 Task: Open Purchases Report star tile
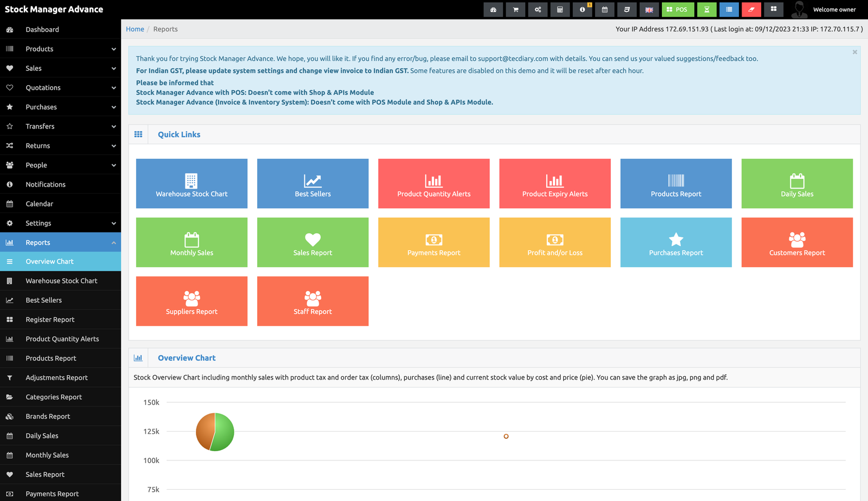[x=676, y=242]
